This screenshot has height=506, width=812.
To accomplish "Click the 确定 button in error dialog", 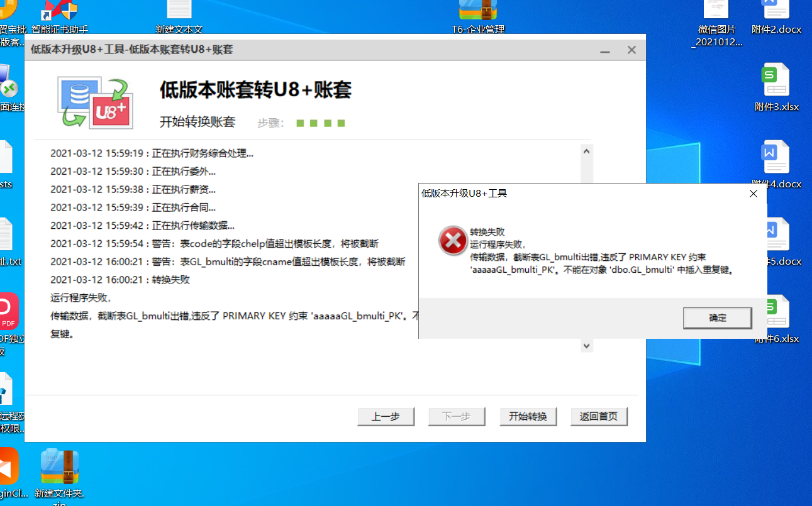I will click(717, 318).
